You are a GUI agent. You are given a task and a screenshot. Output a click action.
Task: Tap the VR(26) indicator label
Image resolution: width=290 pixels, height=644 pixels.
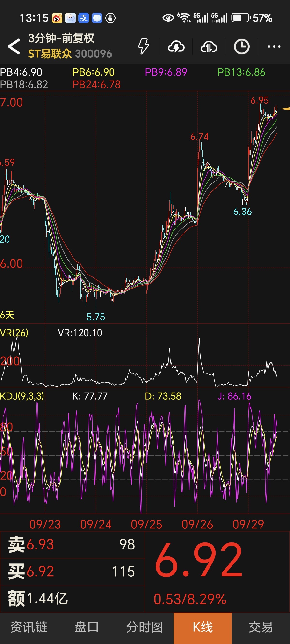(14, 333)
